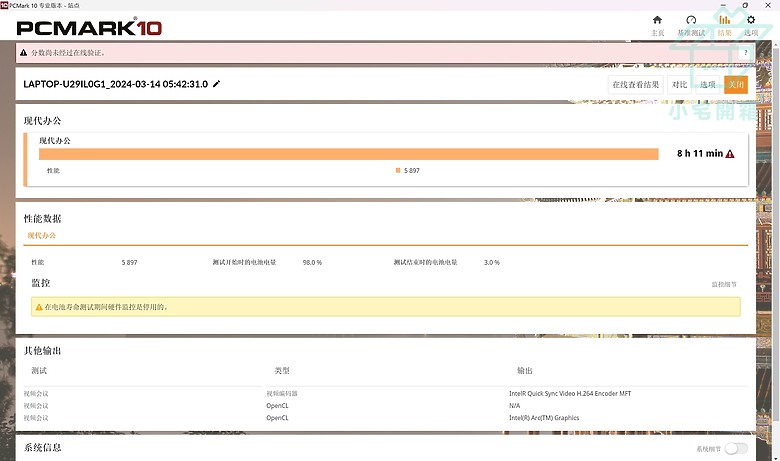Click the warning icon in score validation banner

tap(23, 52)
